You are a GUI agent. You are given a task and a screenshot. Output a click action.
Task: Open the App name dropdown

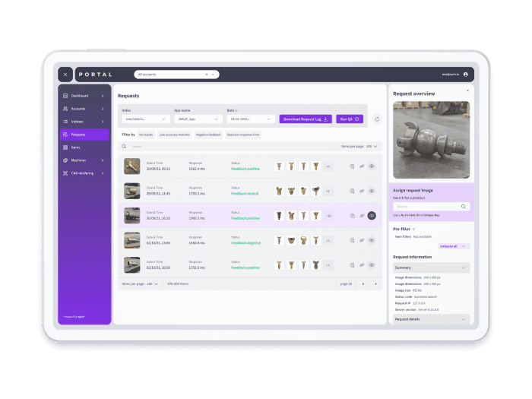point(198,119)
